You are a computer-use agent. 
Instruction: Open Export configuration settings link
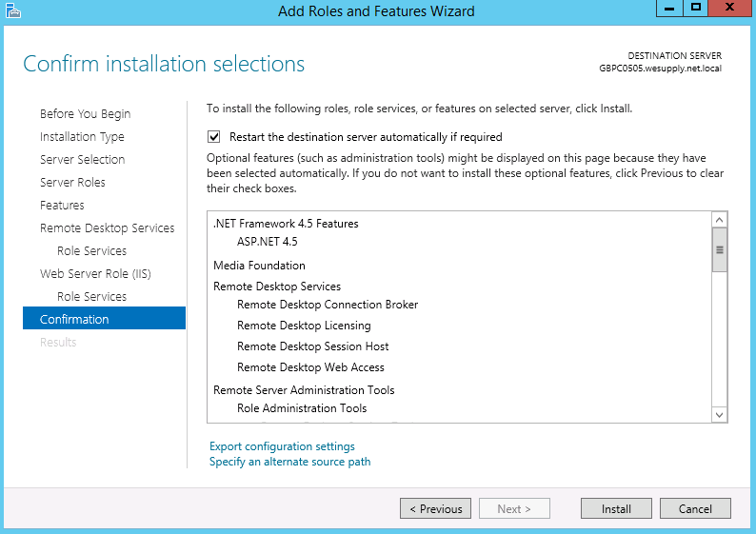pyautogui.click(x=282, y=446)
